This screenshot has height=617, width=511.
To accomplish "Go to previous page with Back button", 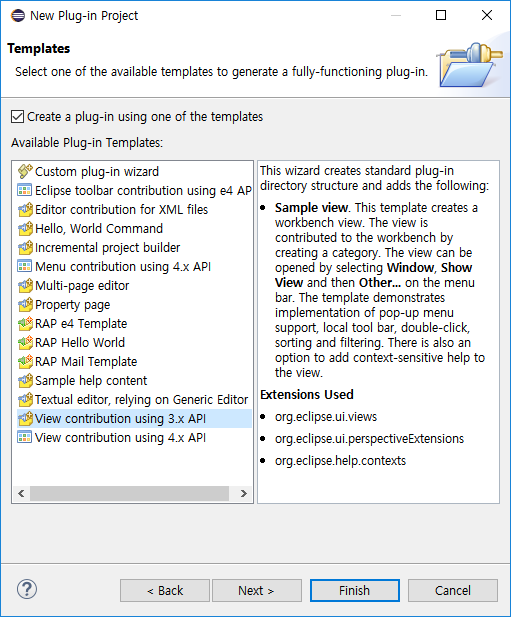I will tap(165, 590).
